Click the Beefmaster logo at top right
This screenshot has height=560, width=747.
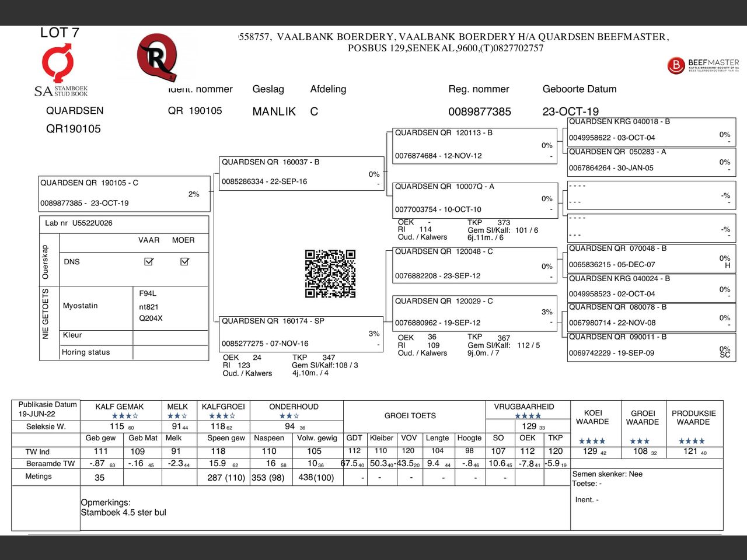point(703,65)
